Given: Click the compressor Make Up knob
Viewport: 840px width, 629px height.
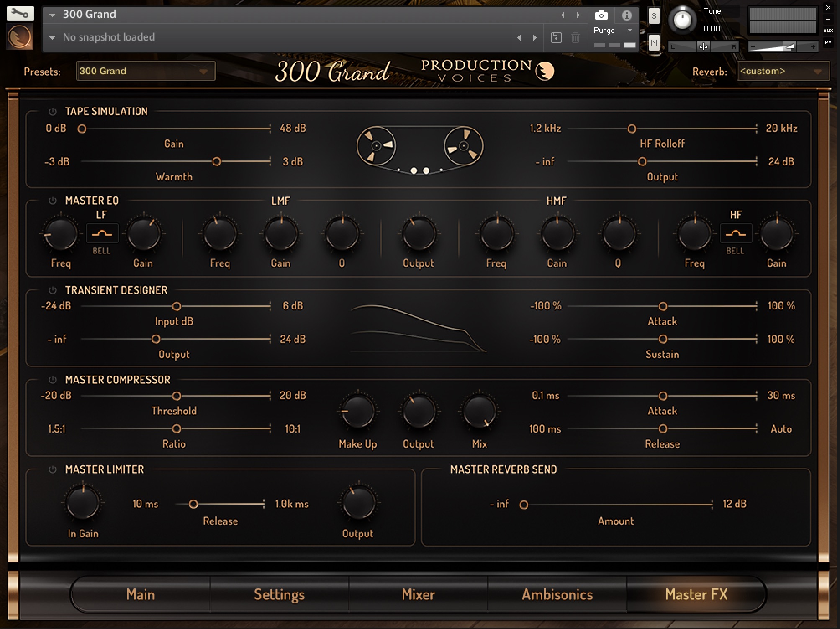Looking at the screenshot, I should [358, 411].
